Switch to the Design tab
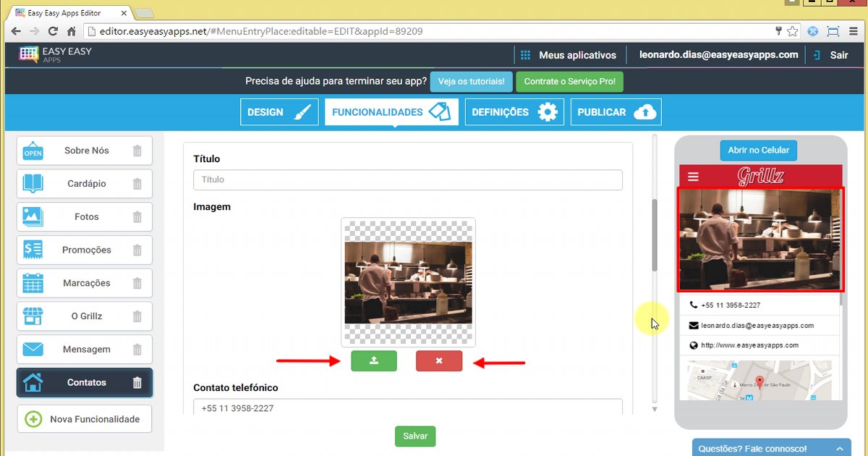Screen dimensions: 868x456 (279, 112)
